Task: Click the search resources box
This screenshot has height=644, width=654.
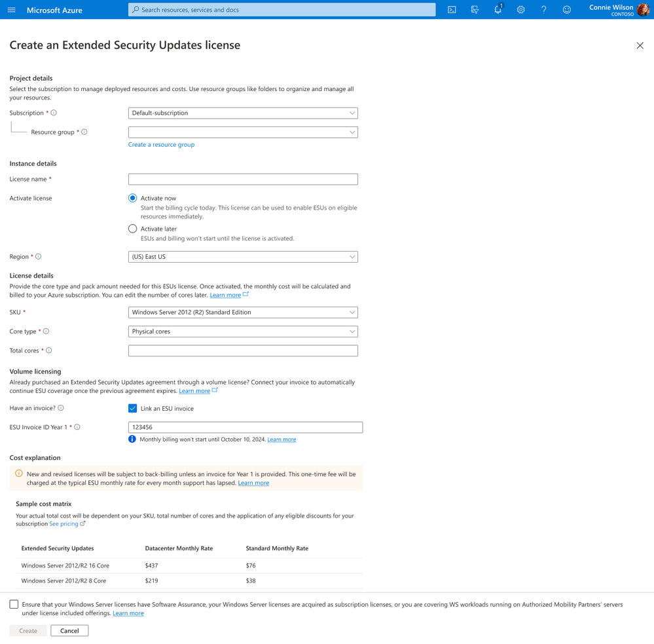Action: tap(282, 10)
